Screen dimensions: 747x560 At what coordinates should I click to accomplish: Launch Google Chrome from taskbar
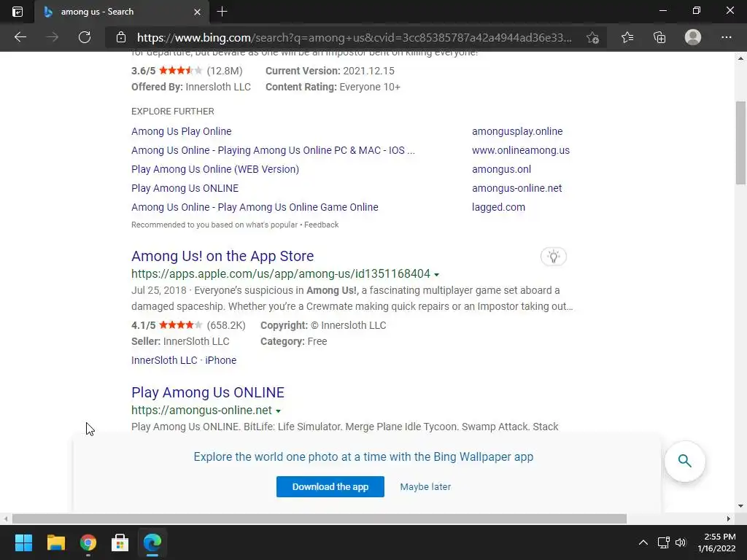(88, 542)
